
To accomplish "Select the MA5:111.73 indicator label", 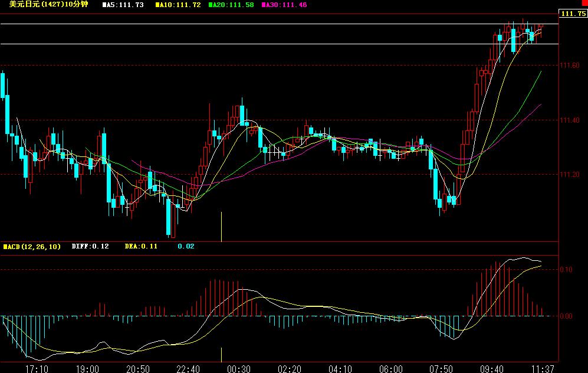I will (x=123, y=5).
